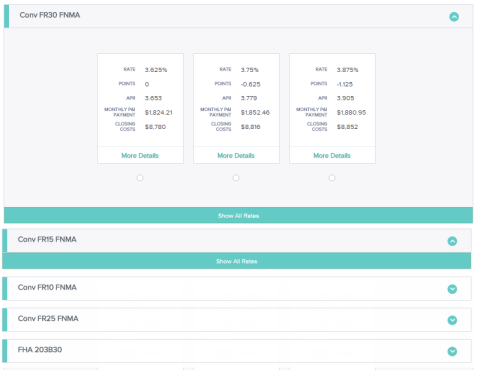Collapse the Conv FR30 FNMA section chevron

click(454, 17)
